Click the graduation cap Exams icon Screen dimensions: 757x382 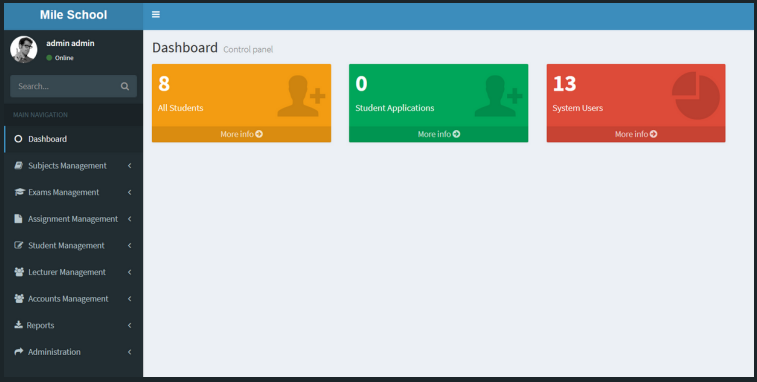coord(19,192)
